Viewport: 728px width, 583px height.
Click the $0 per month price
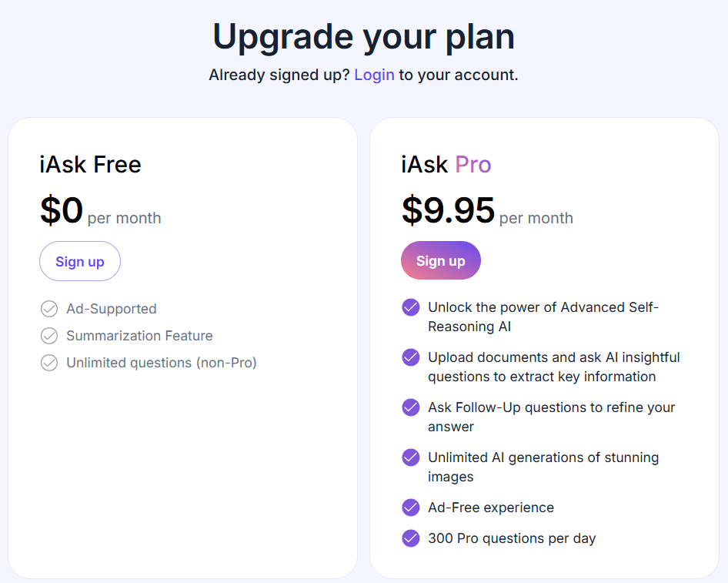click(x=100, y=212)
